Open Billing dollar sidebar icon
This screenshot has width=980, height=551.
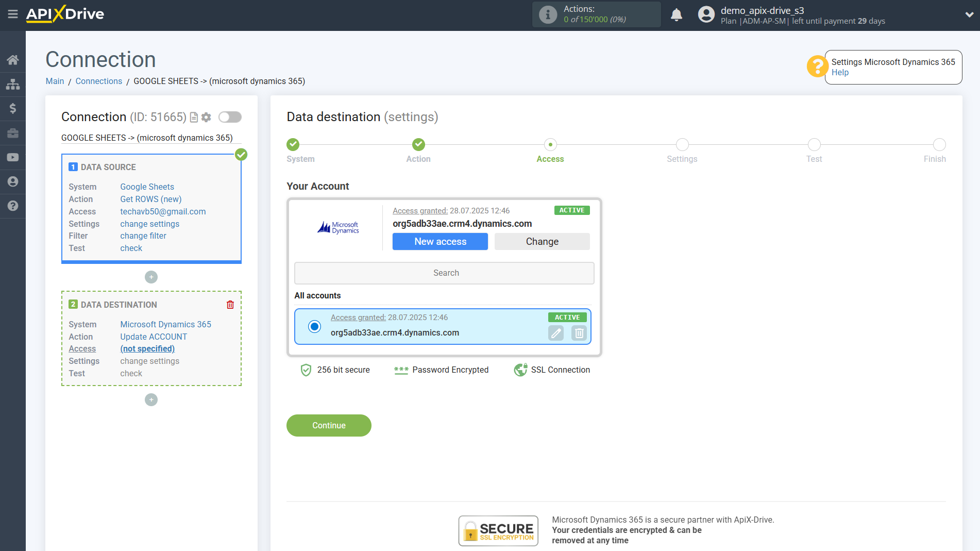pyautogui.click(x=13, y=108)
